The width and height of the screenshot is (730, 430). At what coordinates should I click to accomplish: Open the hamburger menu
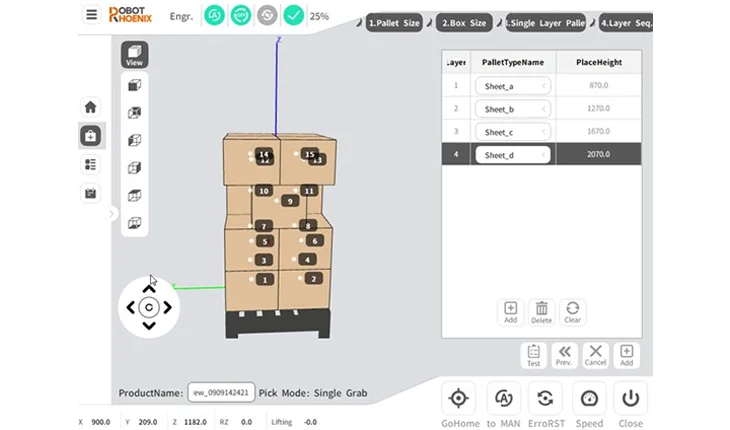point(92,15)
